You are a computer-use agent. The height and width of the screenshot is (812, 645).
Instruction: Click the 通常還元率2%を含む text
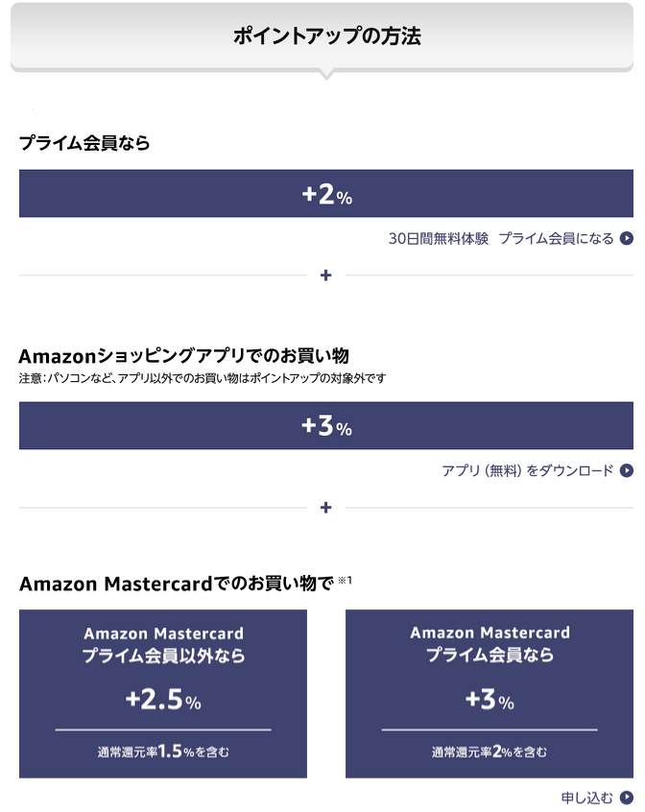tap(490, 752)
